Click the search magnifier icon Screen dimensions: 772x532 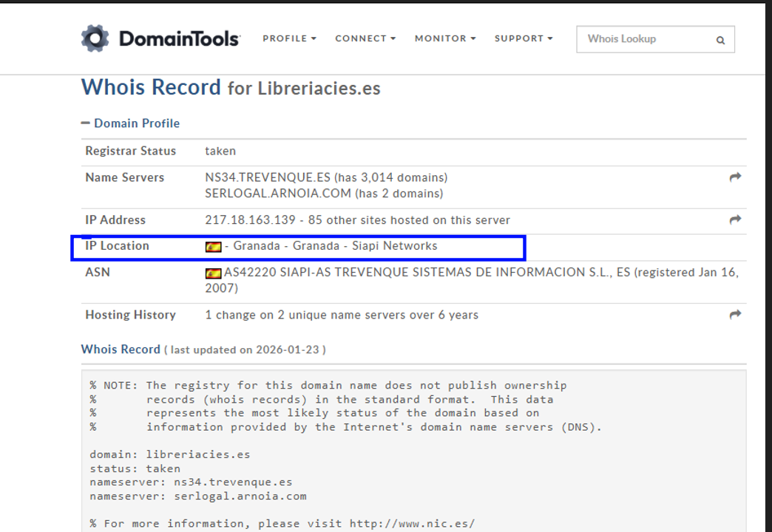(x=720, y=41)
